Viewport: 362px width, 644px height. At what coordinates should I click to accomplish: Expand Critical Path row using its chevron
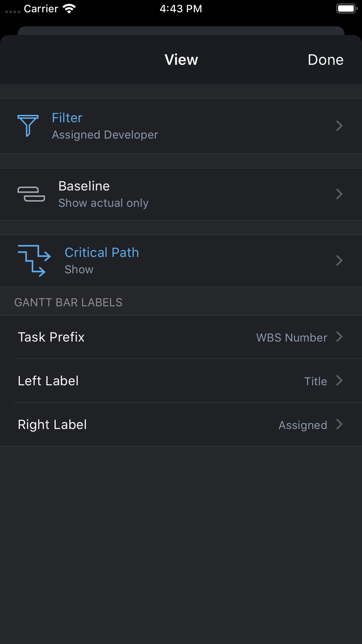click(x=339, y=261)
